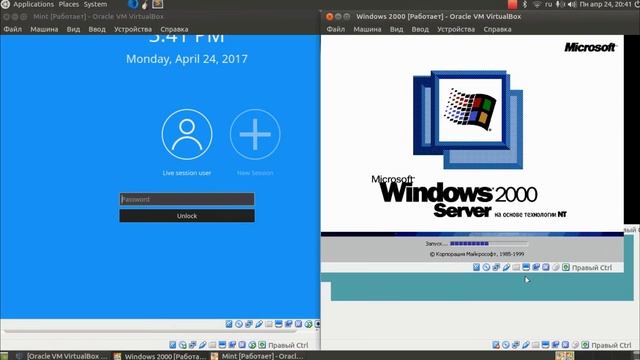Click green host-key arrow icon in Mint window's bottom status bar
The width and height of the screenshot is (640, 360).
pyautogui.click(x=262, y=345)
